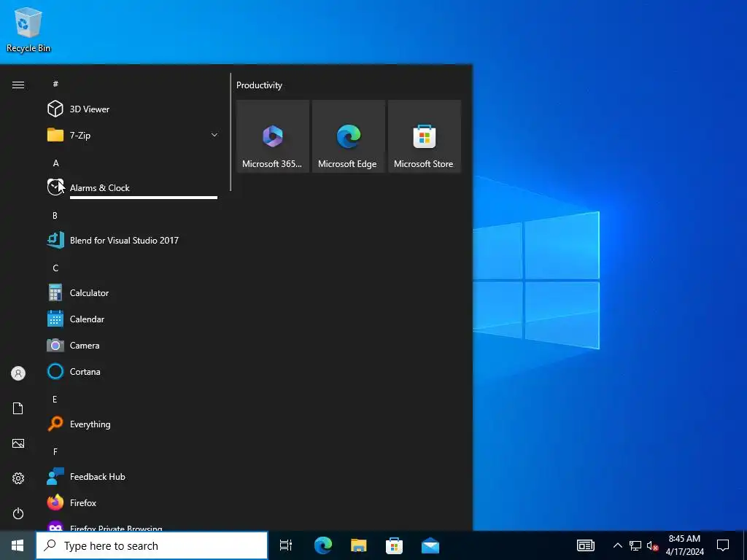Select the Recycle Bin desktop icon

[x=28, y=30]
